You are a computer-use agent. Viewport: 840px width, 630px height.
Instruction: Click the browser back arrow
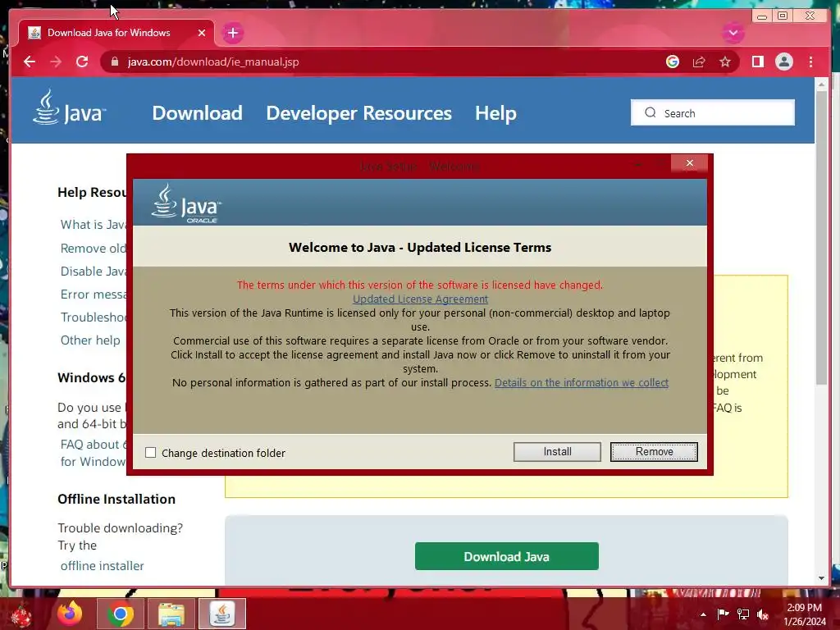[x=30, y=62]
